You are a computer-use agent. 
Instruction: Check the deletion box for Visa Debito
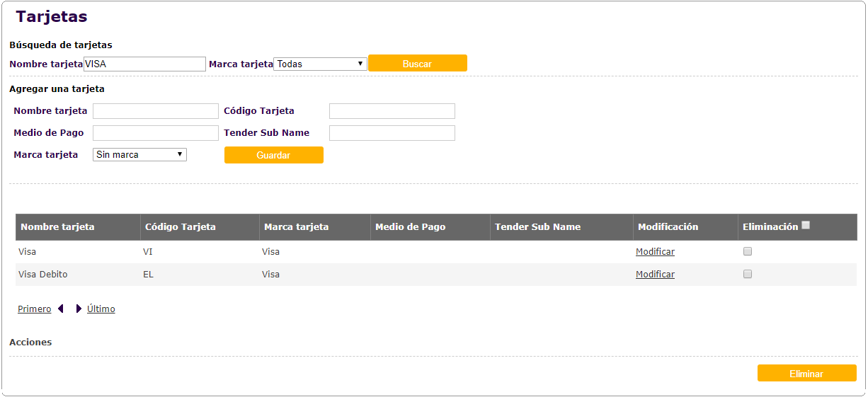(748, 274)
